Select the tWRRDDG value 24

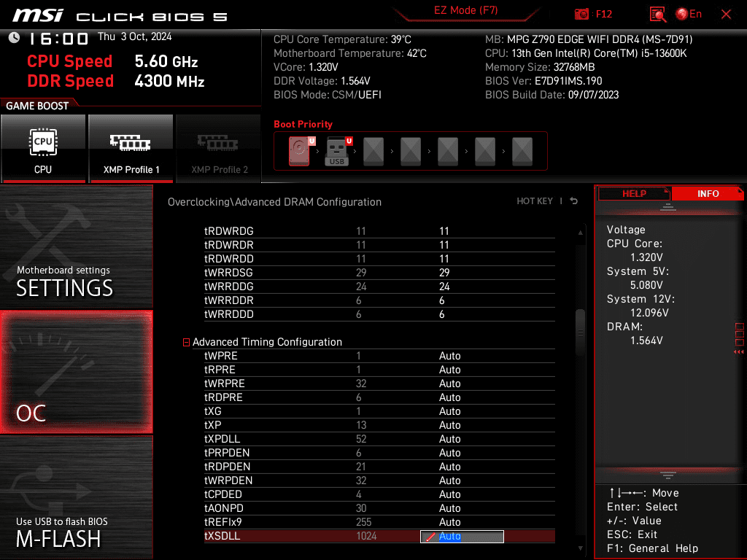(444, 286)
